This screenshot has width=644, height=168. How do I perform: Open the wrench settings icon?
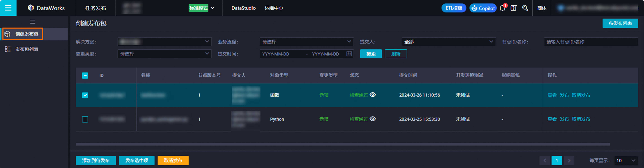[x=525, y=8]
